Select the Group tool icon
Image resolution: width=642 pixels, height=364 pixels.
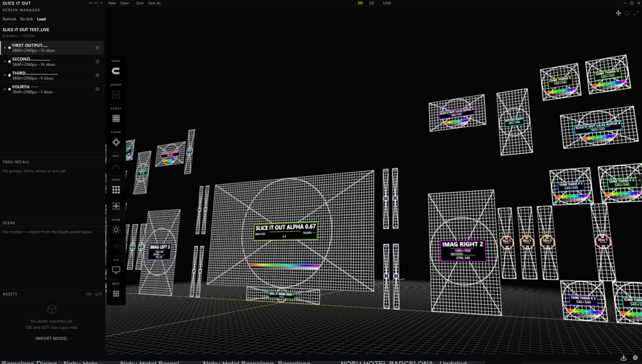pos(116,95)
